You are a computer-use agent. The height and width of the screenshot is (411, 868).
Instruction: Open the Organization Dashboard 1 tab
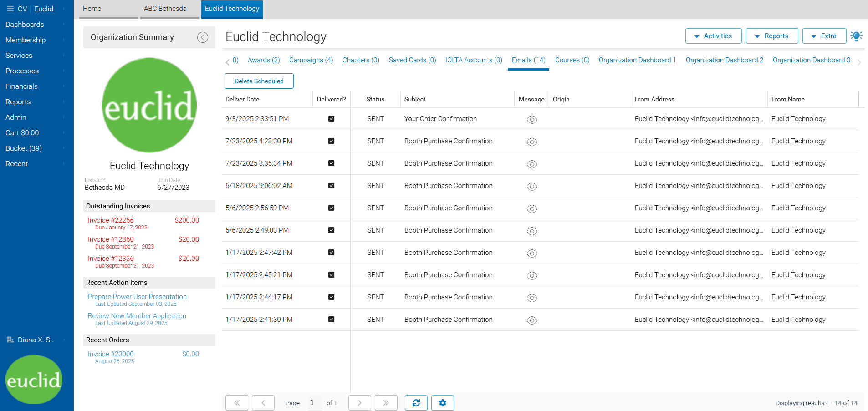pos(637,60)
